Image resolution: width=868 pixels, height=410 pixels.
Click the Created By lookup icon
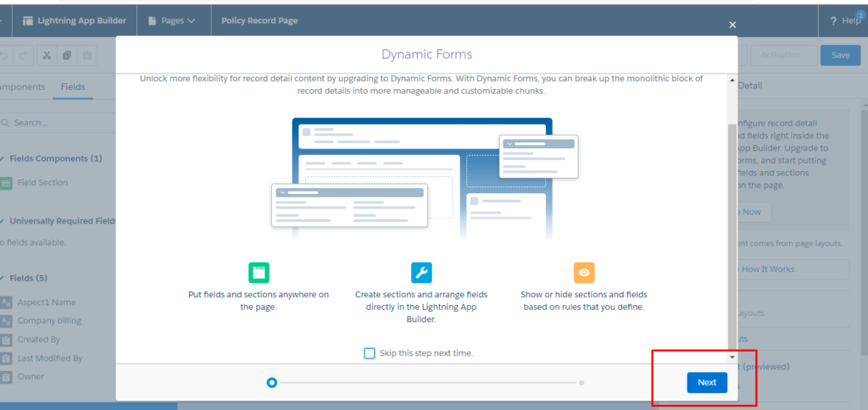tap(6, 340)
